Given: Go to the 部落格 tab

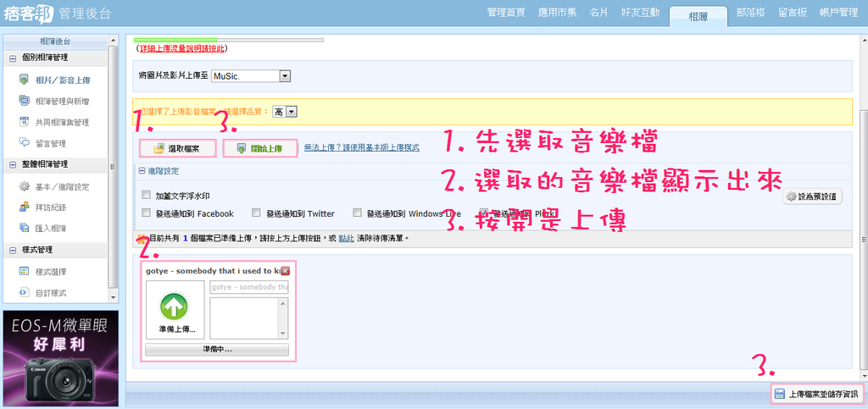Looking at the screenshot, I should click(751, 13).
